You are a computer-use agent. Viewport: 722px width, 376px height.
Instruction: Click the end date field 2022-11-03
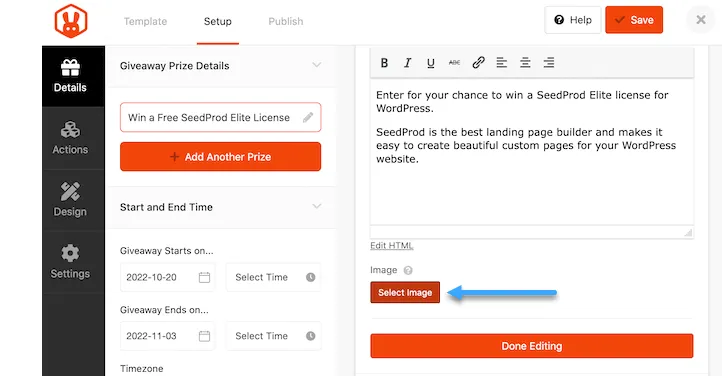(168, 336)
